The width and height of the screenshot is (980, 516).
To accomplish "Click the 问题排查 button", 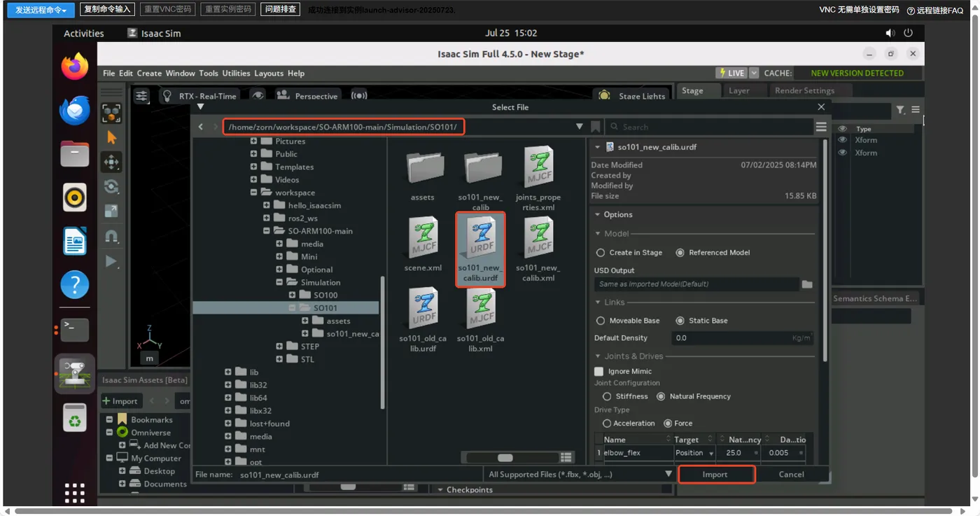I will (x=281, y=9).
